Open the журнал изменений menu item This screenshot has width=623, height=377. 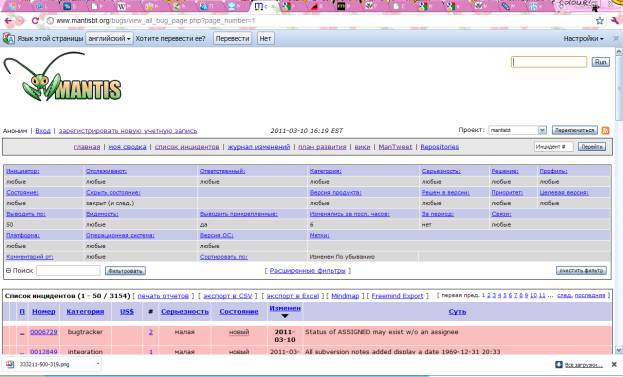click(259, 147)
